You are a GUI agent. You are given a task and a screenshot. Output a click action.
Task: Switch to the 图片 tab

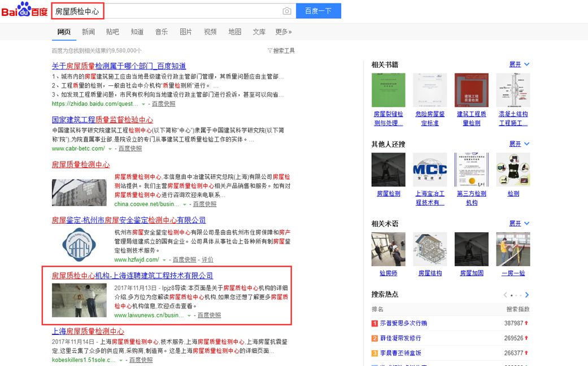[186, 32]
